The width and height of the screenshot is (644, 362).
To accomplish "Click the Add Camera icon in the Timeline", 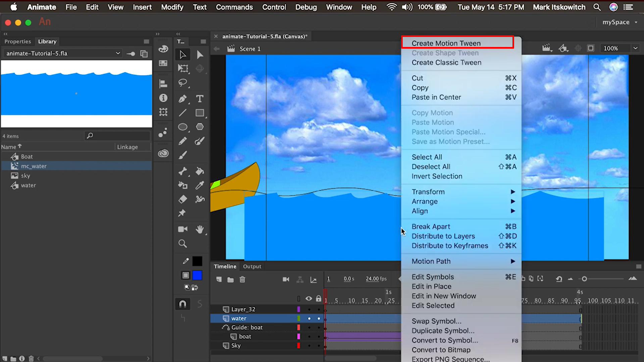I will (x=286, y=279).
